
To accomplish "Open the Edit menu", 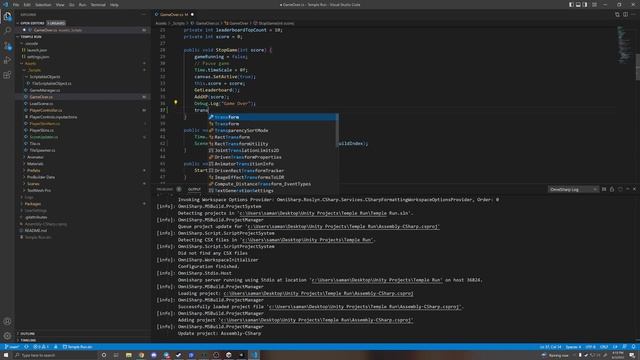I will 27,4.
